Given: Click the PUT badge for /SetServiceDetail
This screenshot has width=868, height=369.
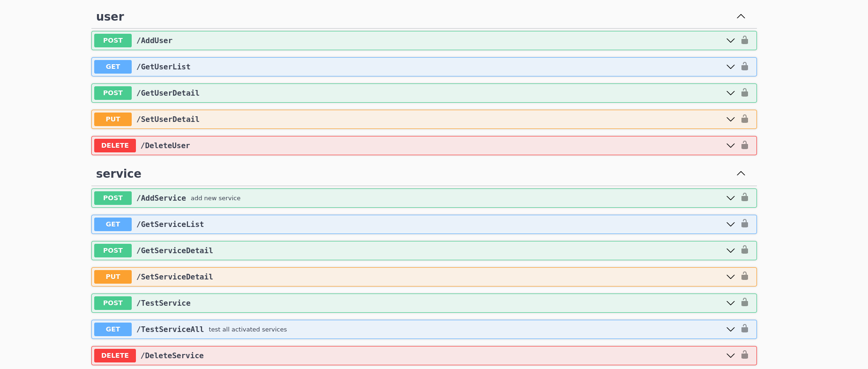Looking at the screenshot, I should pyautogui.click(x=113, y=277).
